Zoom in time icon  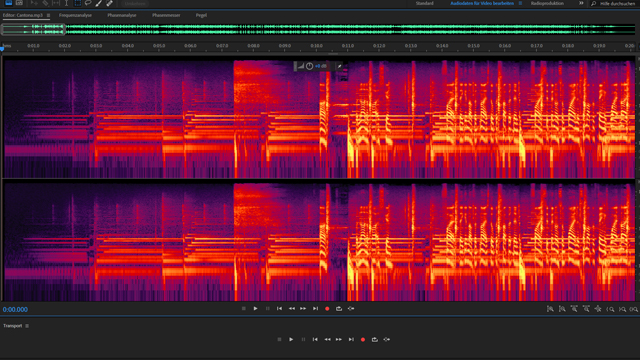574,309
